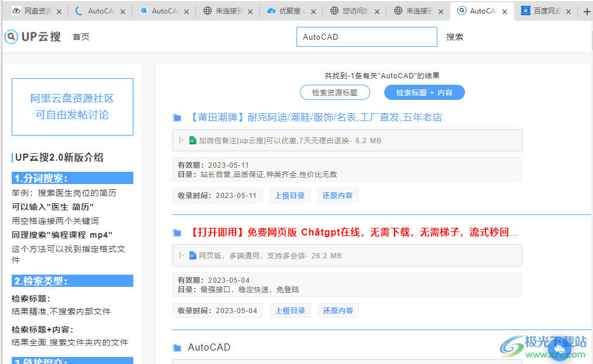Open the AutoCAD result title

click(x=209, y=348)
